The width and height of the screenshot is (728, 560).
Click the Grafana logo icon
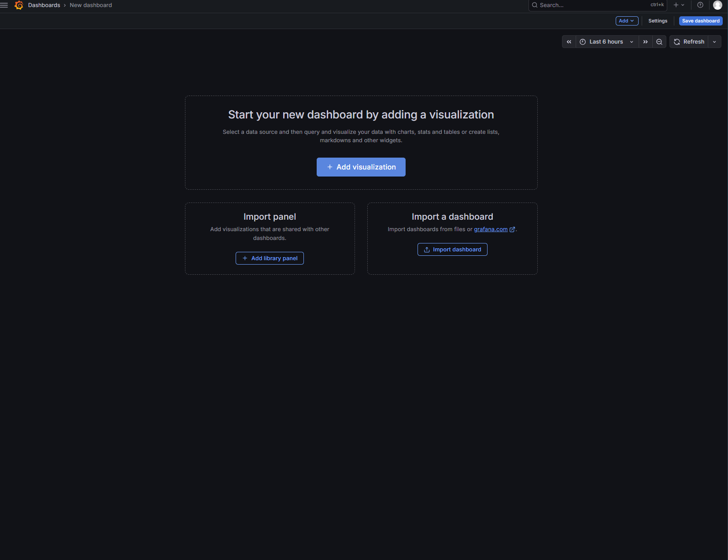pos(19,5)
